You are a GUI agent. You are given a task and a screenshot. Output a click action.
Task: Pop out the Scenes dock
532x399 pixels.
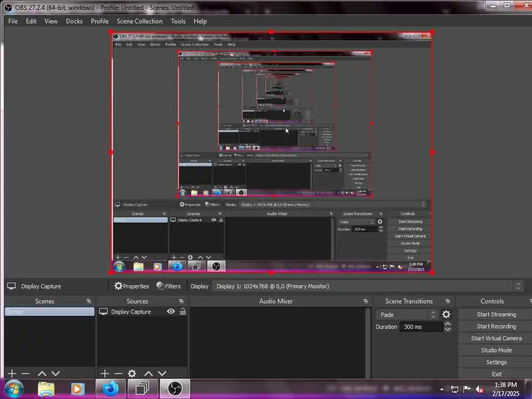point(88,301)
